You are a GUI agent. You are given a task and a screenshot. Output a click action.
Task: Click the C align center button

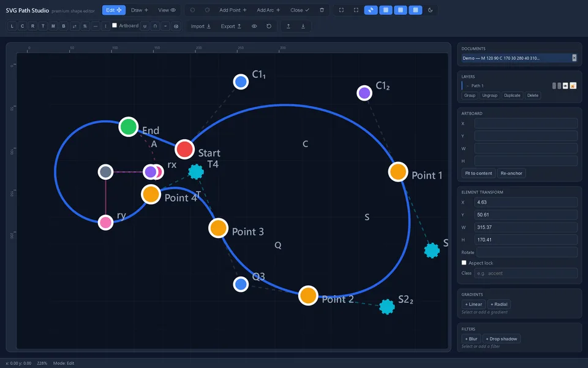pos(23,26)
